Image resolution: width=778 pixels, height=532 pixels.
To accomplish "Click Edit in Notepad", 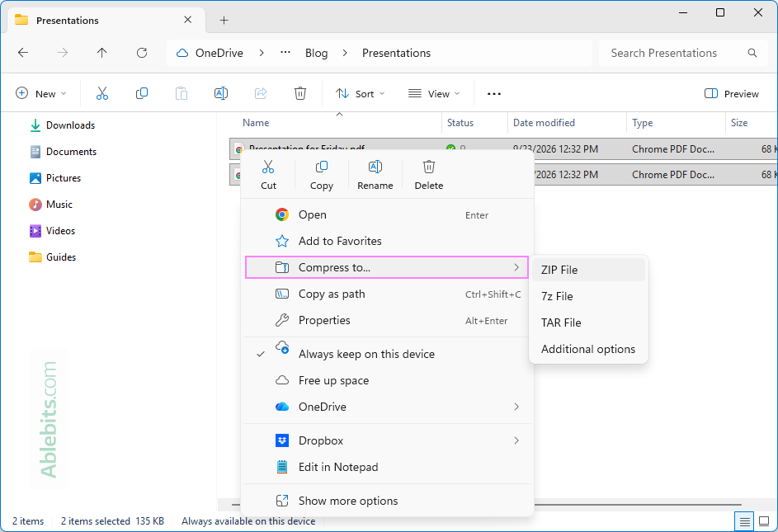I will (386, 467).
